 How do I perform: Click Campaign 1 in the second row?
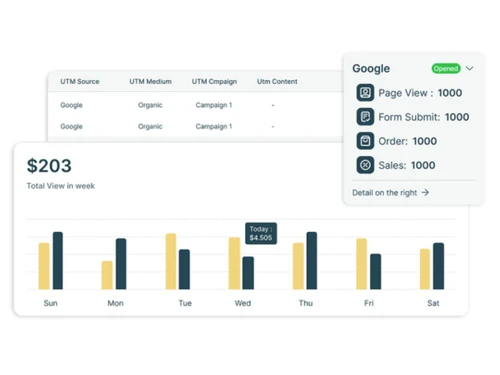[x=214, y=126]
